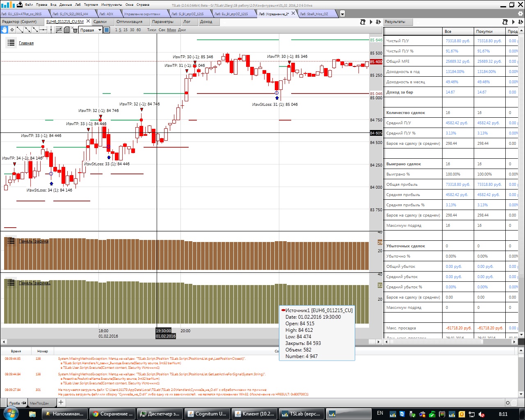Close the EUH6_011215_CU:5M chart tab
Viewport: 525px width, 420px height.
(88, 21)
